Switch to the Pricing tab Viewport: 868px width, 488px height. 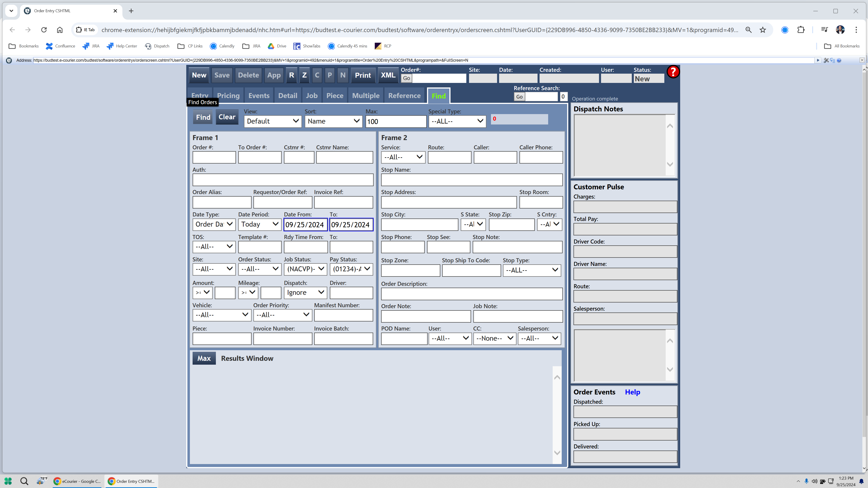click(228, 96)
